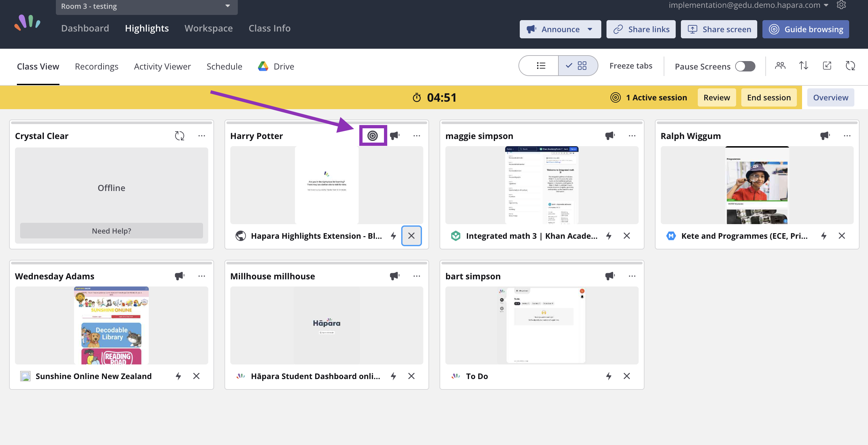Open the Drive tab
868x445 pixels.
click(276, 66)
